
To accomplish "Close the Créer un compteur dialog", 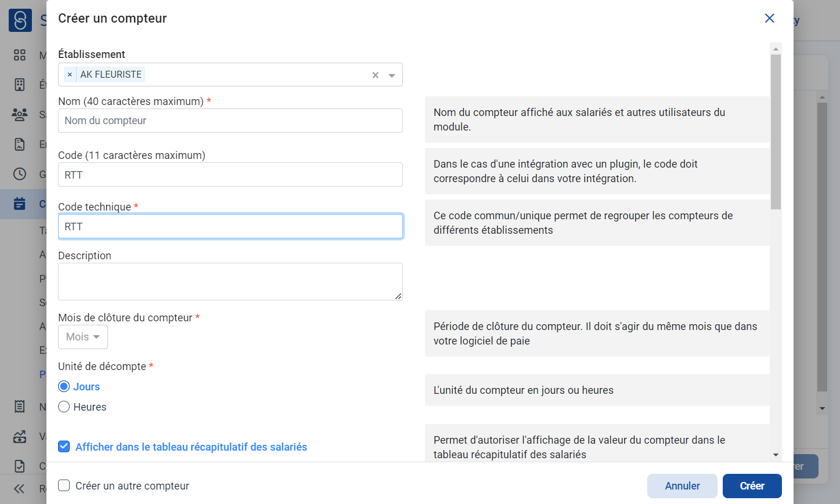I will tap(770, 19).
